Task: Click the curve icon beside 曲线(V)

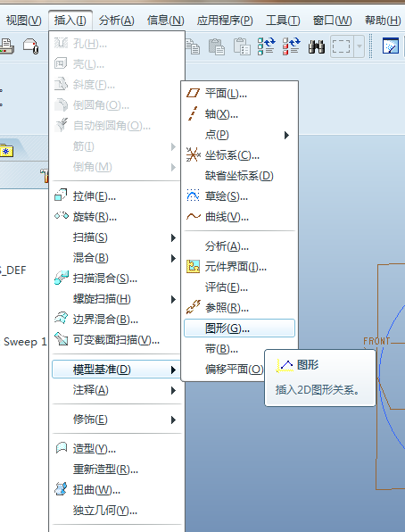Action: [194, 216]
